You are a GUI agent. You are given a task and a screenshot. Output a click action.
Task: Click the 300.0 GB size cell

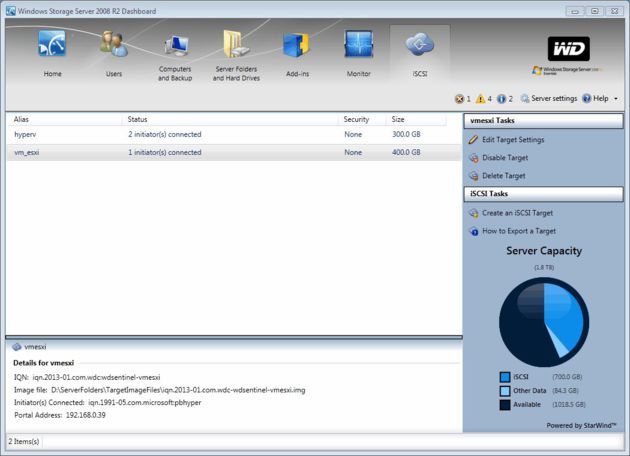(406, 135)
